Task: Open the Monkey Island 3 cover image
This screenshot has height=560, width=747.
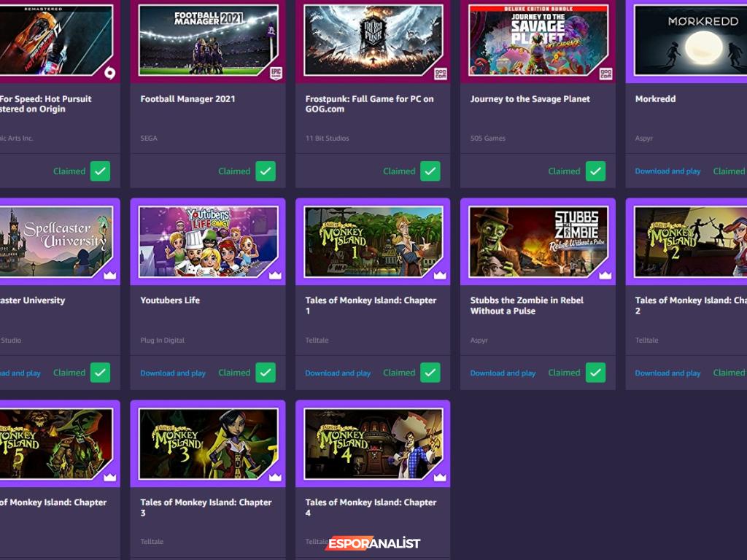Action: point(208,443)
